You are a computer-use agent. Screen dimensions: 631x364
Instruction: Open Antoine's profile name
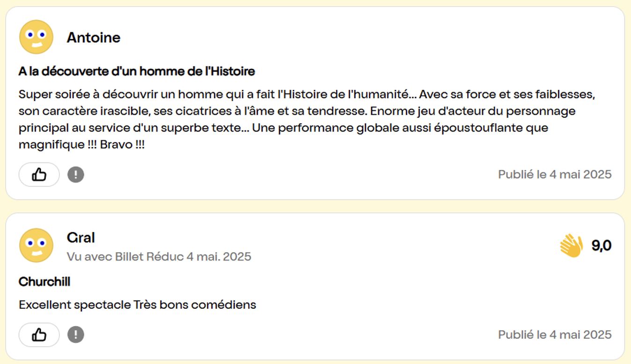(94, 37)
